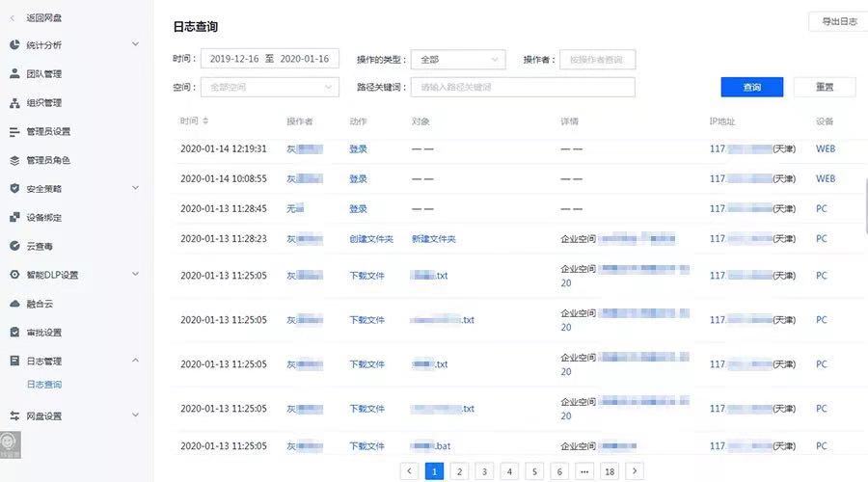Expand the 网盘设置 menu section
This screenshot has width=868, height=482.
(135, 416)
